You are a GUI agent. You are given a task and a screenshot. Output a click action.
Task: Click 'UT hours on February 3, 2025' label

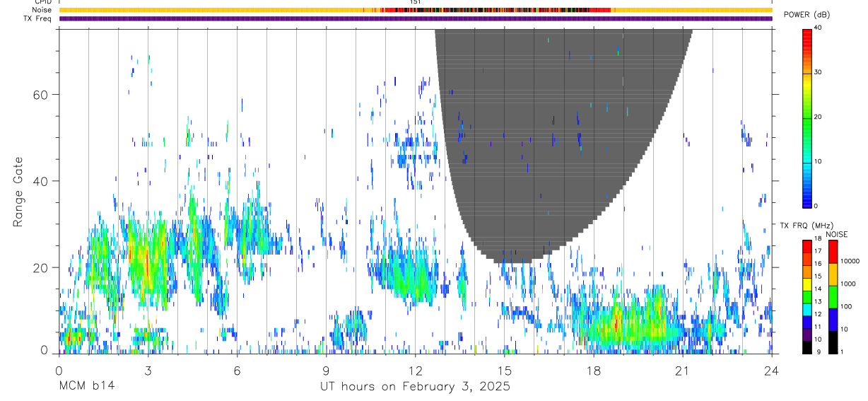tap(416, 387)
